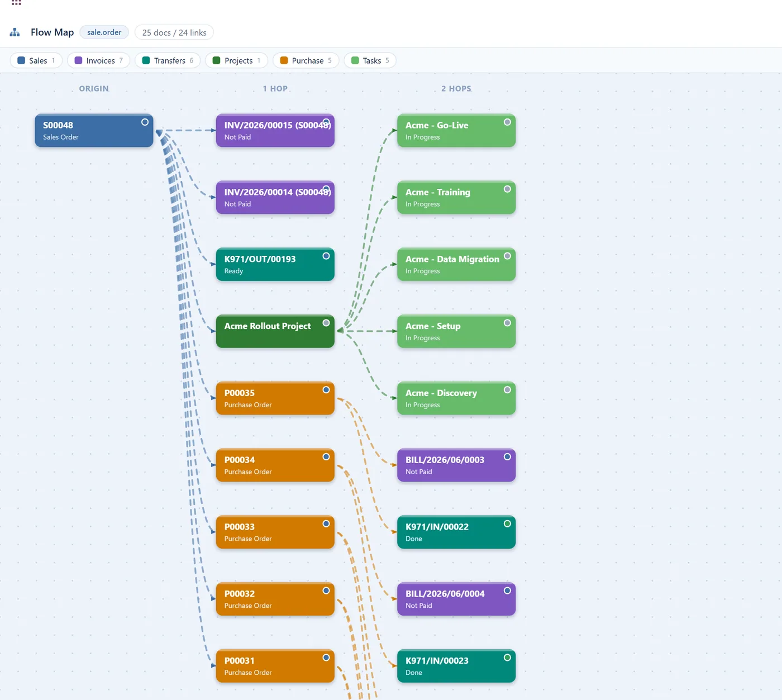782x700 pixels.
Task: Open purchase order P00032 node
Action: 275,599
